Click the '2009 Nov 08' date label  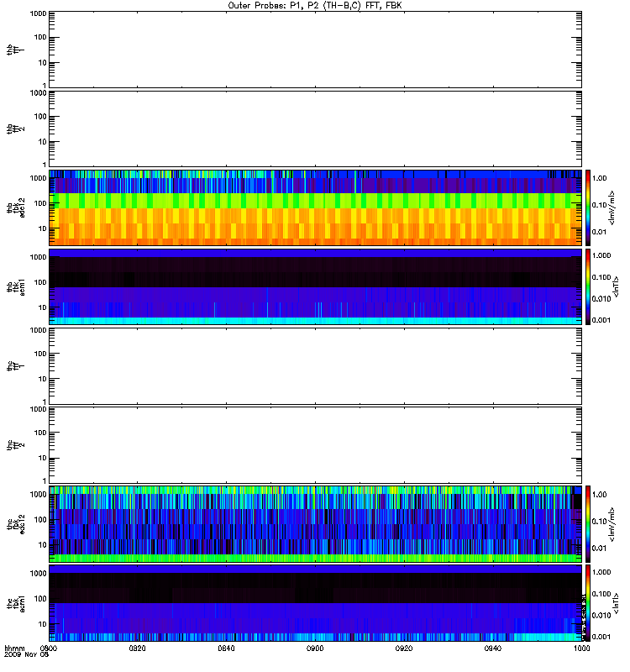coord(27,655)
